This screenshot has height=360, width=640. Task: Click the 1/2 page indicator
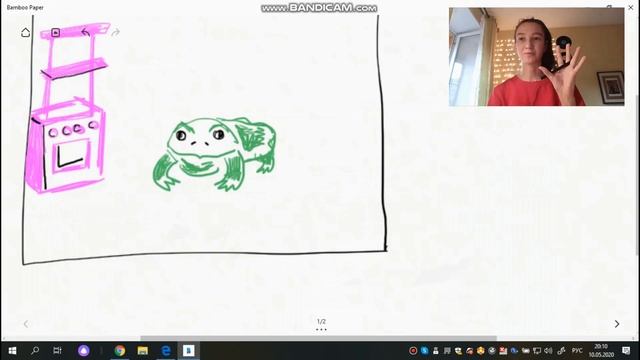pyautogui.click(x=321, y=322)
